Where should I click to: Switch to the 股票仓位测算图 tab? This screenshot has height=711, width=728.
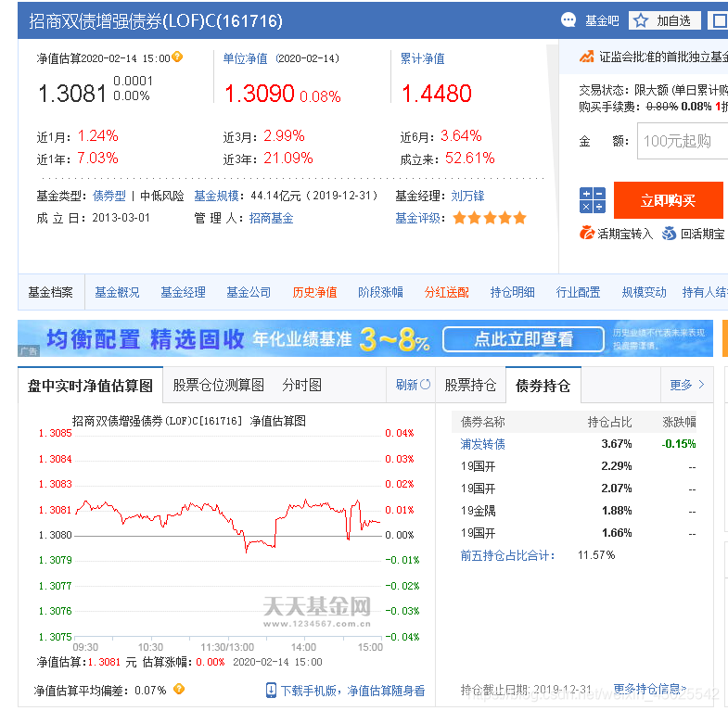click(218, 385)
